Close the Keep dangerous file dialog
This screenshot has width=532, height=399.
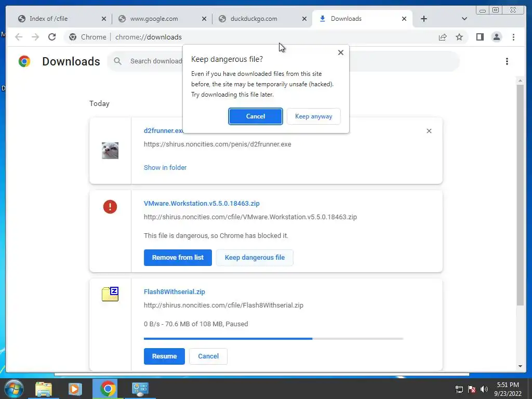[341, 52]
